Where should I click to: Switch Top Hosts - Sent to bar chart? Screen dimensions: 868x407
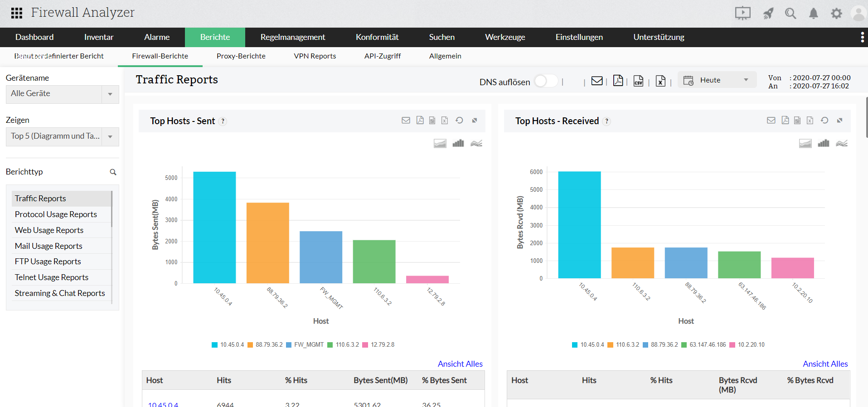[x=458, y=143]
